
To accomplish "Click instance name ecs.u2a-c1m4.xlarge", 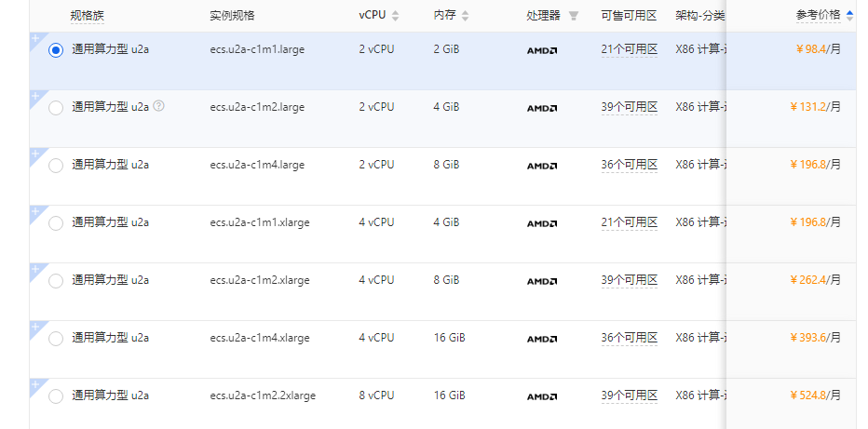I will [x=260, y=338].
